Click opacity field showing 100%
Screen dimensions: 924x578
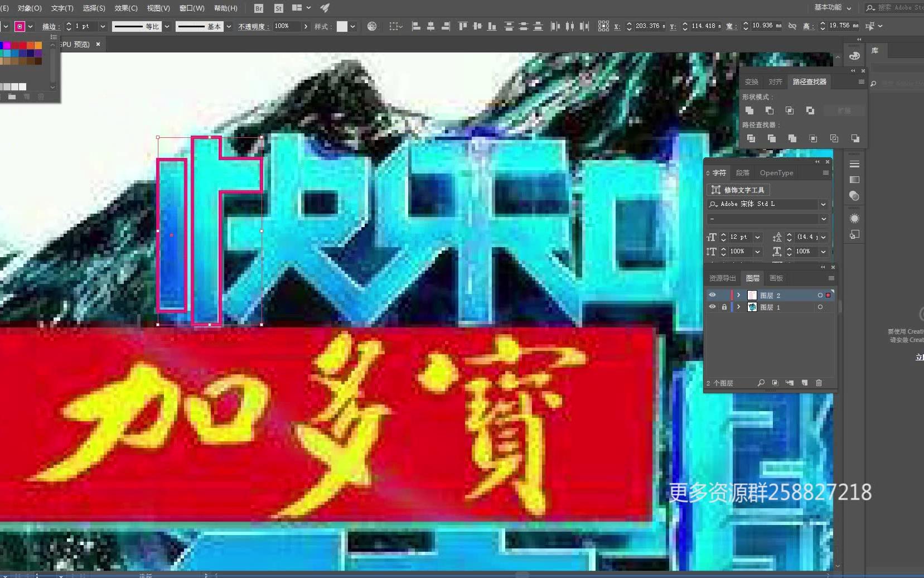[x=287, y=26]
